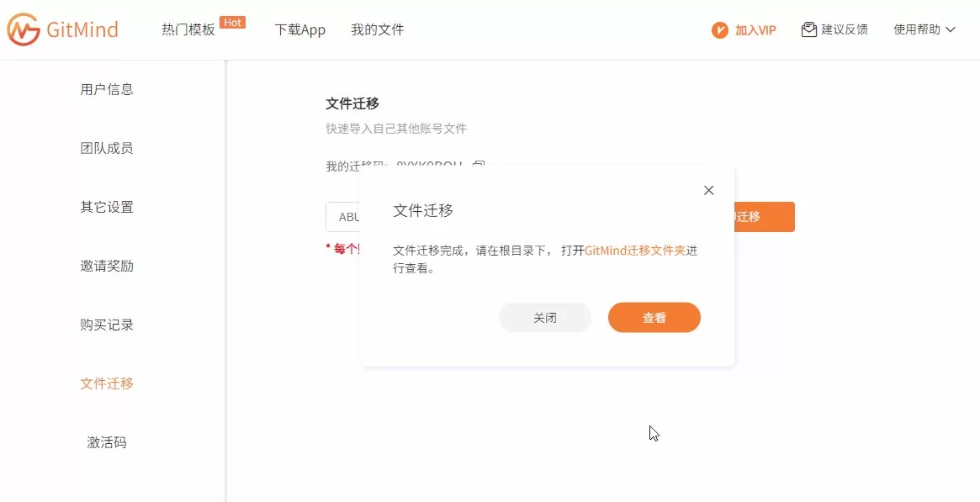Click the orange VIP badge icon
The image size is (980, 502).
coord(719,30)
